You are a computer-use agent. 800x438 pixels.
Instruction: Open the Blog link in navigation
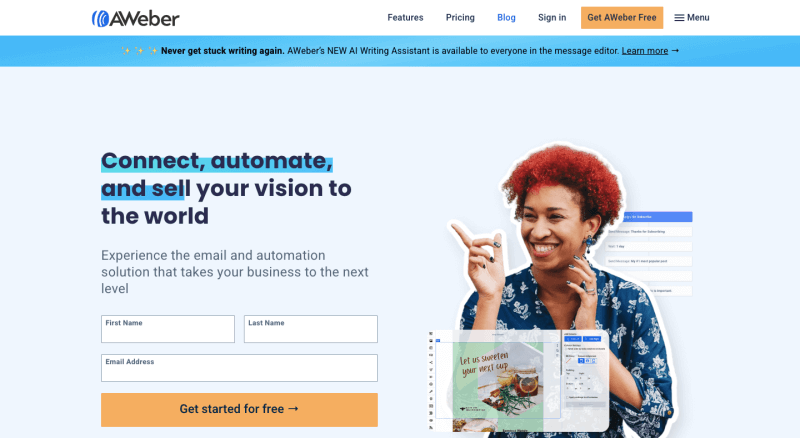[x=506, y=17]
